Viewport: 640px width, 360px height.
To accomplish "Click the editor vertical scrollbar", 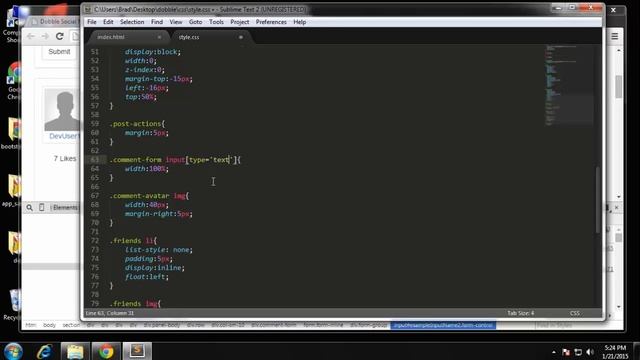I will (598, 200).
